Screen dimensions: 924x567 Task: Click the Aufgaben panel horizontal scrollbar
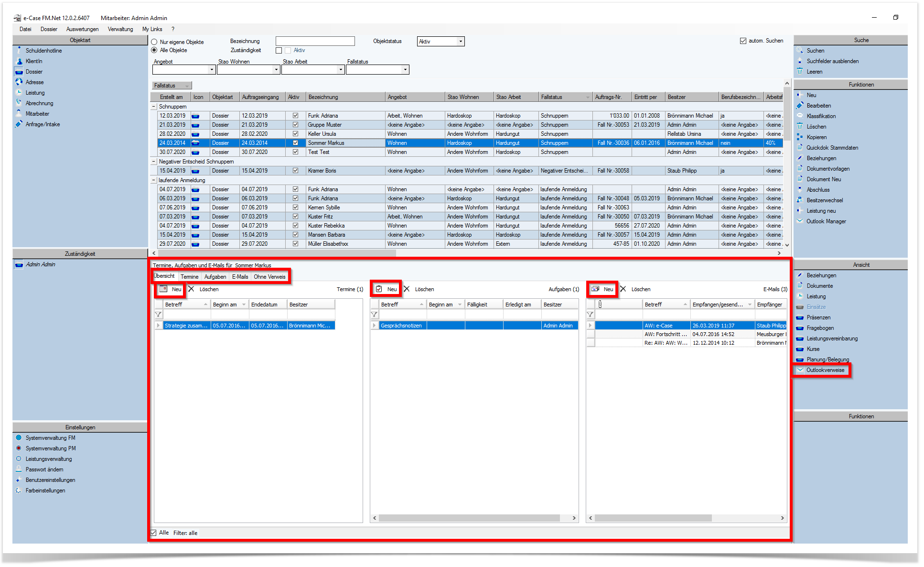(x=469, y=518)
